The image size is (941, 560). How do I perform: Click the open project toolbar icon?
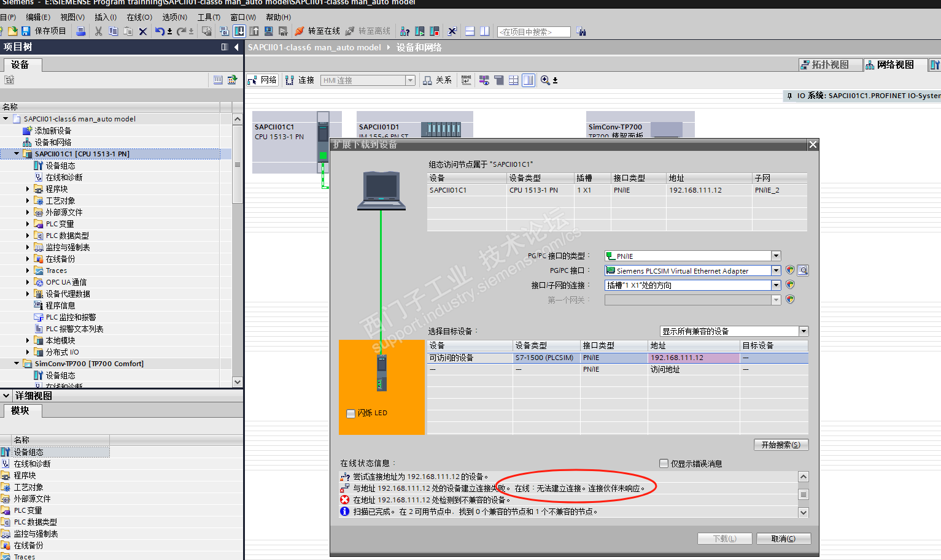click(12, 31)
